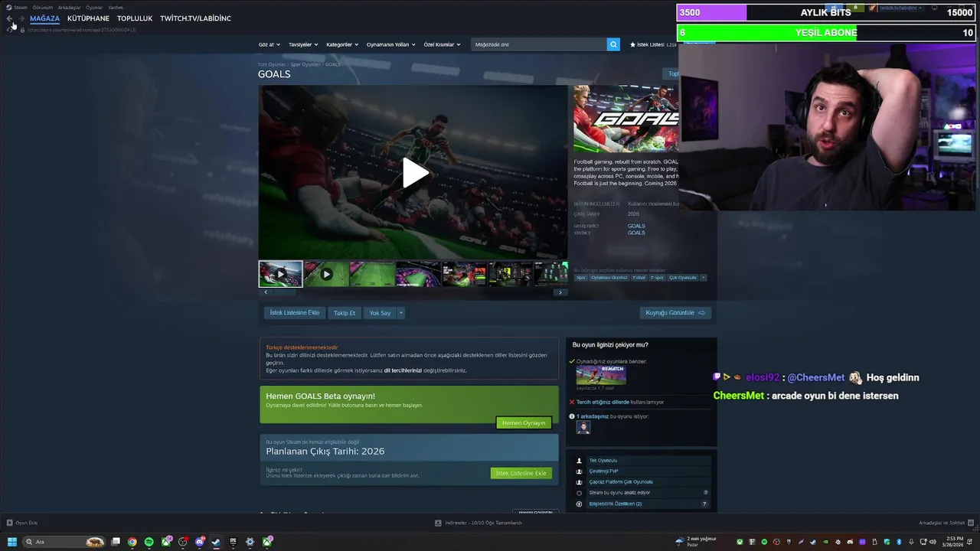
Task: Open Chrome from the taskbar
Action: [x=132, y=542]
